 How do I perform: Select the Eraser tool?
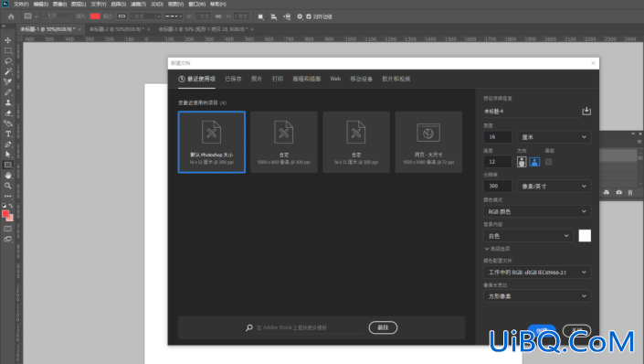pos(8,113)
